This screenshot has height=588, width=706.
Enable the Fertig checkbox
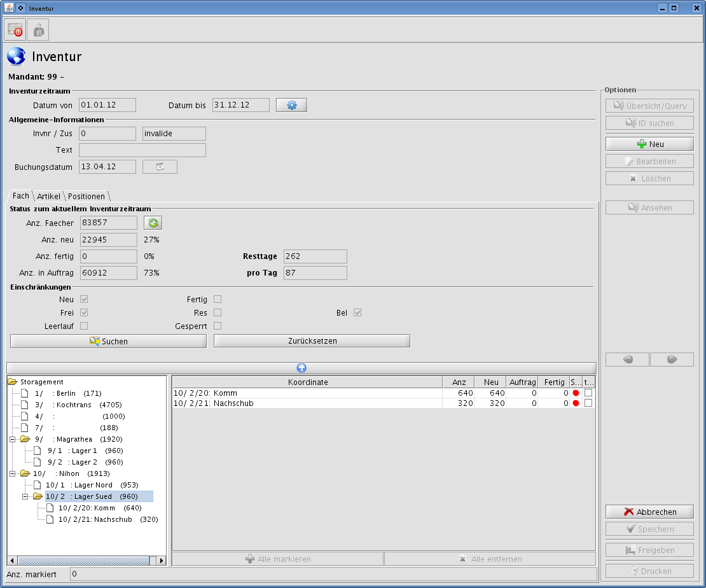point(218,299)
